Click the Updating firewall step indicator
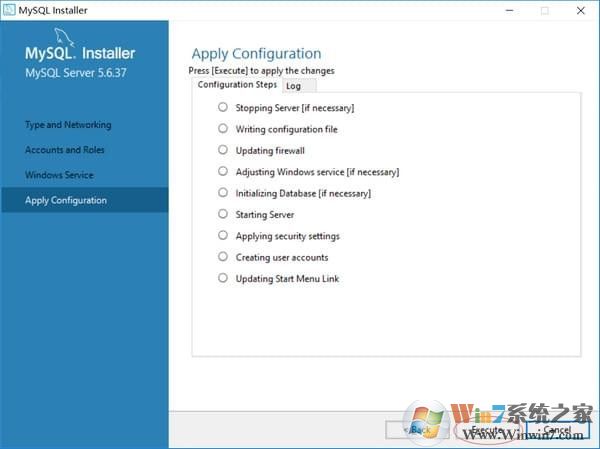 (x=223, y=150)
